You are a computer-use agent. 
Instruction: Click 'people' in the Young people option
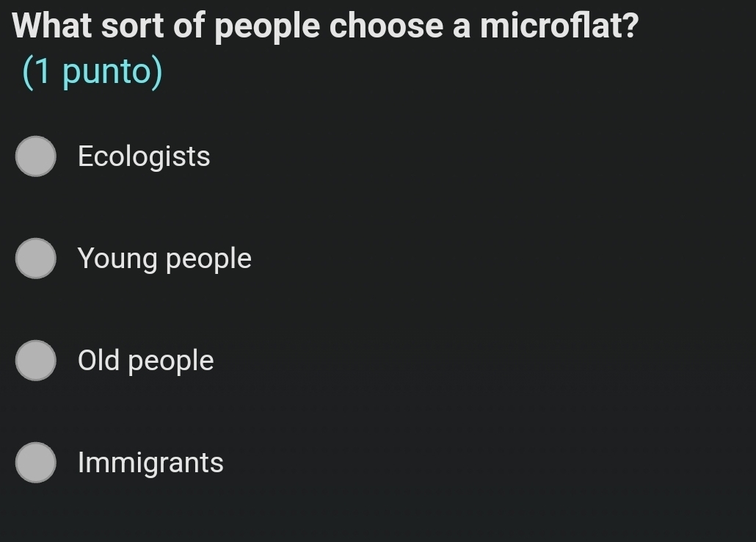click(x=208, y=260)
